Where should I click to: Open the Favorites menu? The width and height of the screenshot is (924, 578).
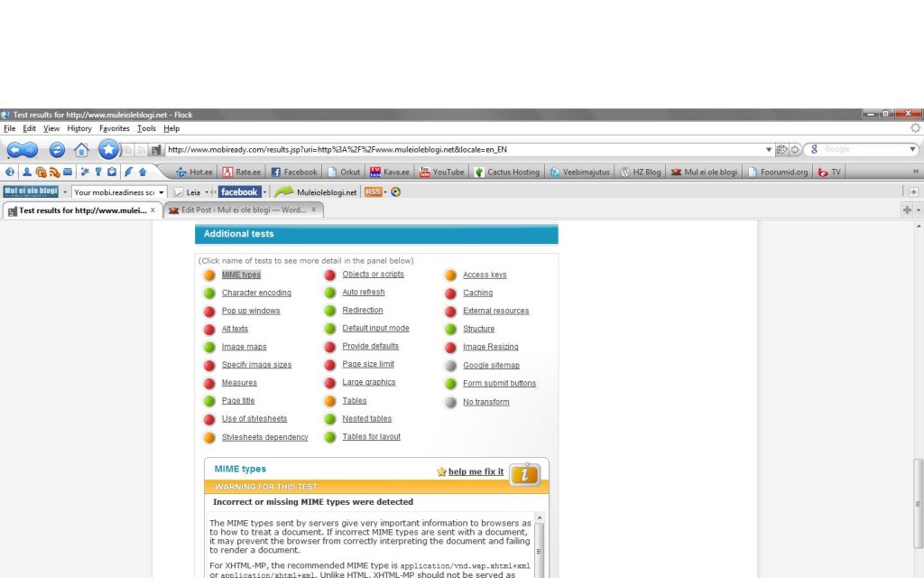(x=115, y=129)
